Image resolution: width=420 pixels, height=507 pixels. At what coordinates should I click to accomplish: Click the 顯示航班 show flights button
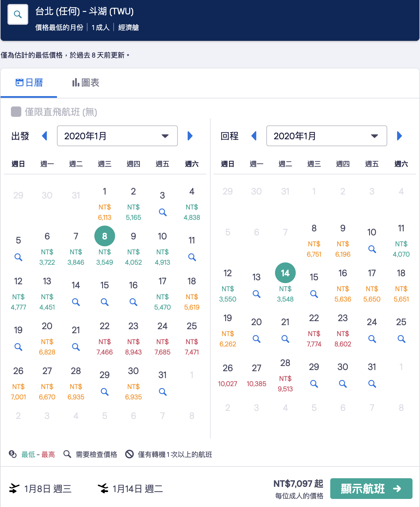371,489
